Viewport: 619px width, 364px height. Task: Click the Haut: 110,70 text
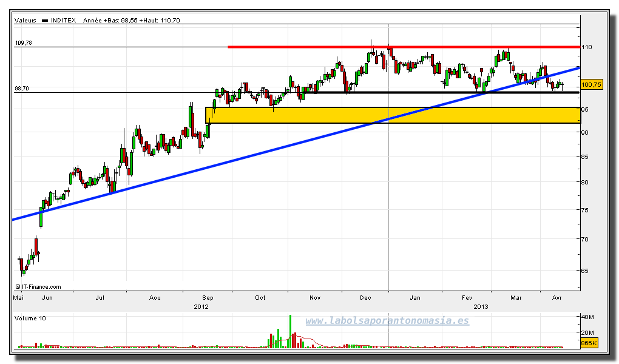(x=160, y=20)
